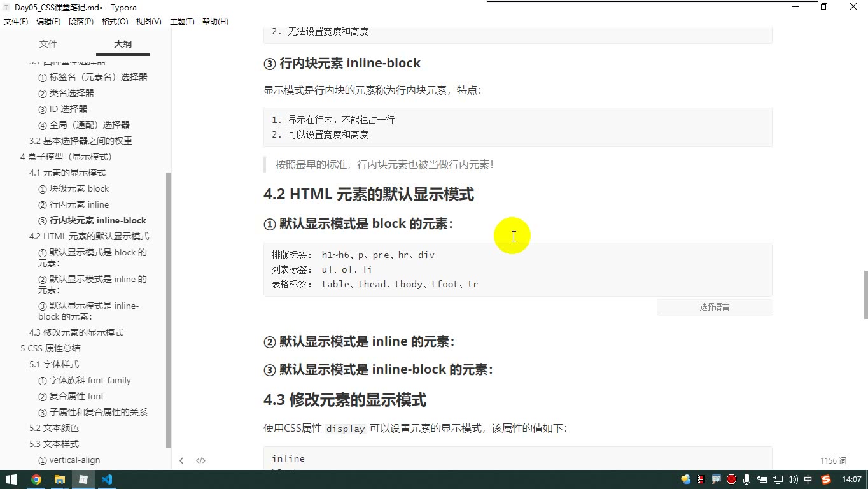Select ① 字体族科 font-family outline entry

tap(85, 380)
